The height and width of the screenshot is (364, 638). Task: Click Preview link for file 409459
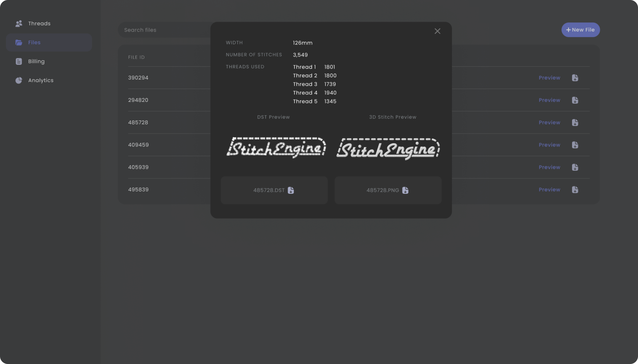point(549,145)
